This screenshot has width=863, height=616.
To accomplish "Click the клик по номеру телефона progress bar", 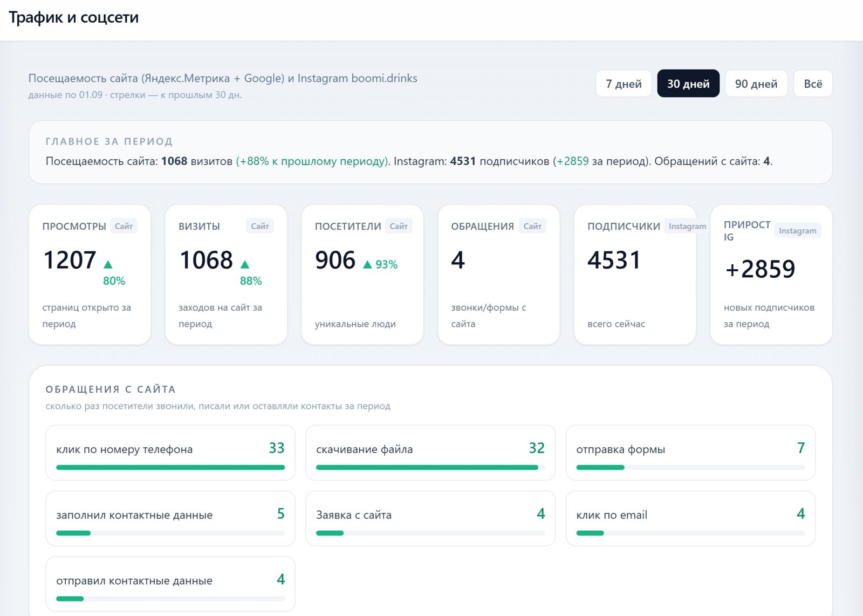I will click(170, 468).
